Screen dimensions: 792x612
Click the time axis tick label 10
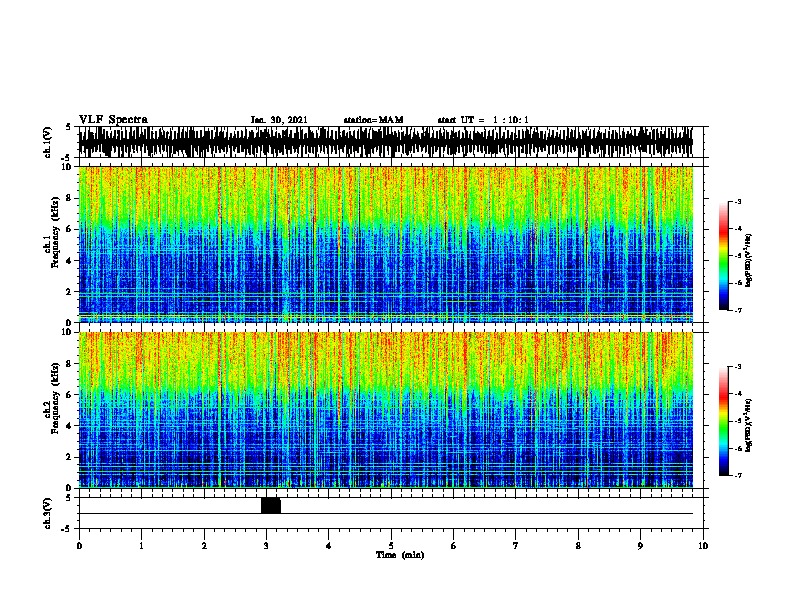[x=703, y=545]
